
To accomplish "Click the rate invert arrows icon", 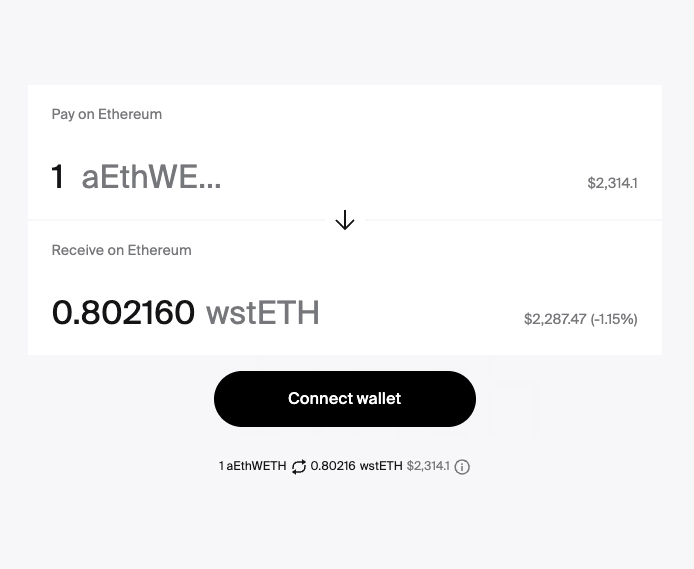I will (x=299, y=467).
